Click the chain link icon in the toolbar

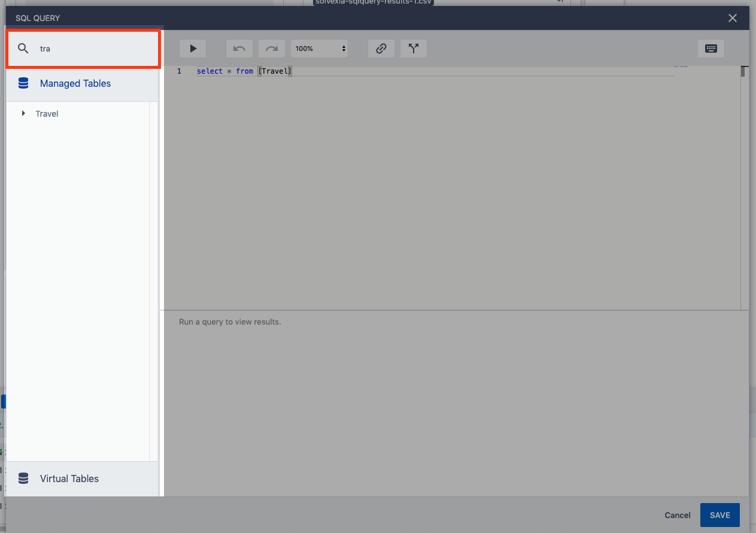click(x=381, y=49)
